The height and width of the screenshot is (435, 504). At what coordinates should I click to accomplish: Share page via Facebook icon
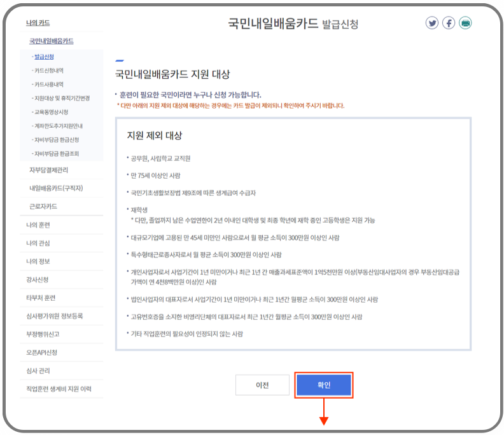449,23
